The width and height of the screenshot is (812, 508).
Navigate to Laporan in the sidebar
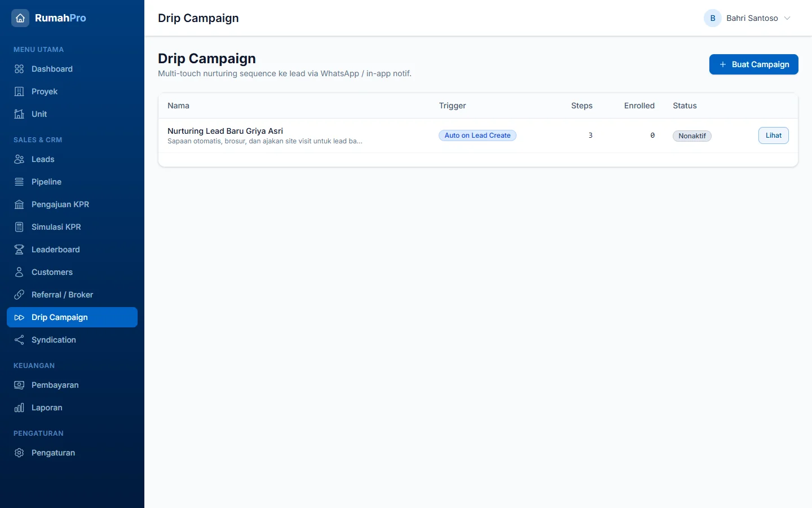[72, 408]
